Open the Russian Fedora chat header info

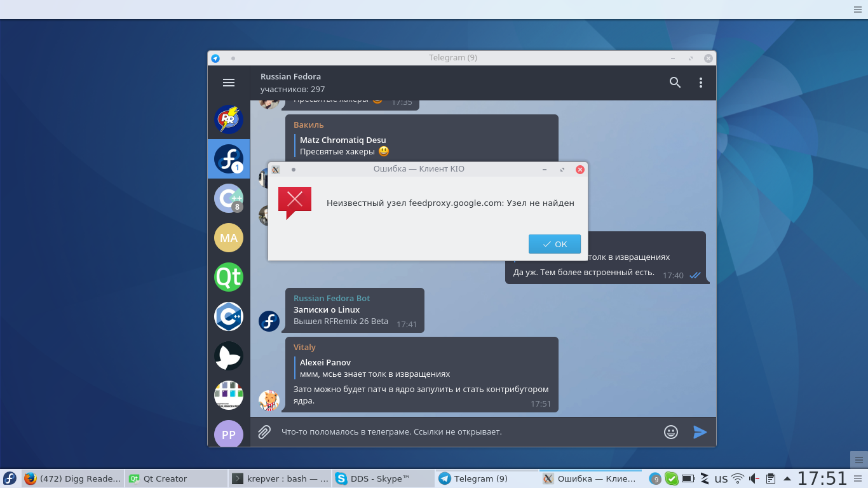292,83
